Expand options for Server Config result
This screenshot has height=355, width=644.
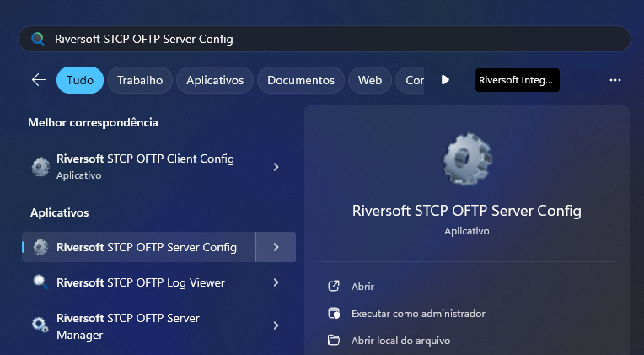pyautogui.click(x=276, y=247)
